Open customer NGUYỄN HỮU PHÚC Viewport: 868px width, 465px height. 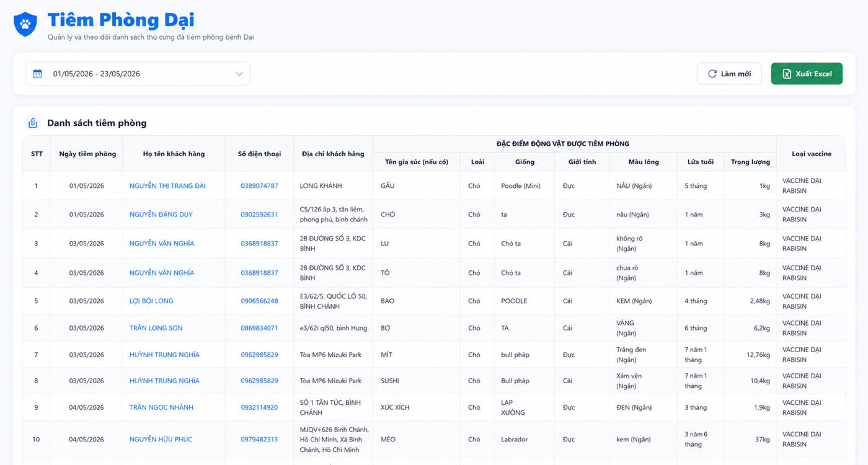click(x=161, y=440)
